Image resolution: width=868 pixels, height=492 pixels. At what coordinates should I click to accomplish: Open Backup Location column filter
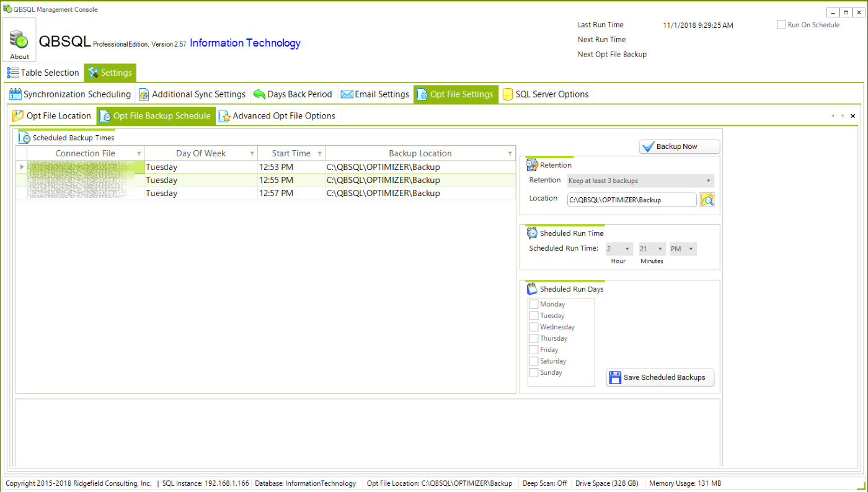tap(510, 154)
